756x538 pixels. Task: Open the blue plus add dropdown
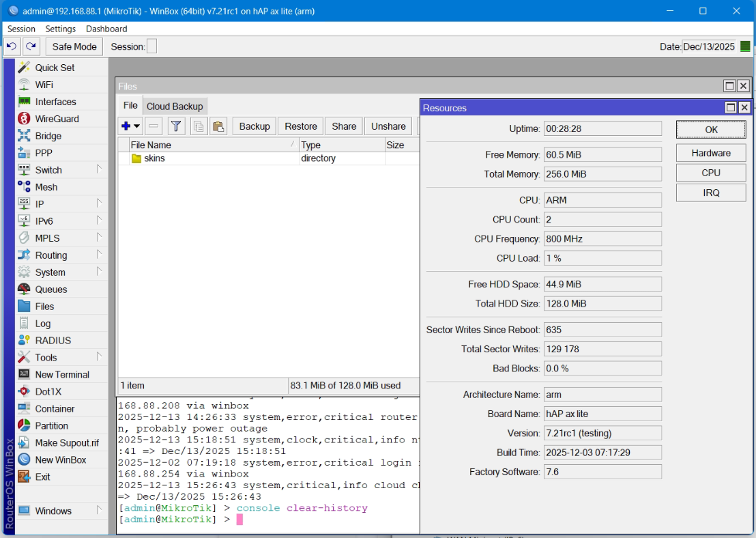click(x=130, y=126)
